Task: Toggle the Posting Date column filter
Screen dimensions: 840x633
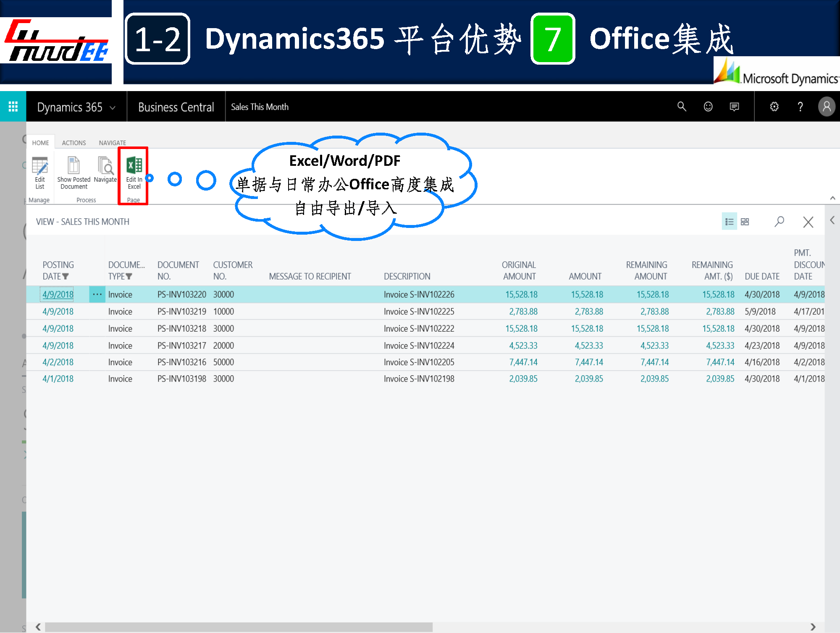Action: pos(66,277)
